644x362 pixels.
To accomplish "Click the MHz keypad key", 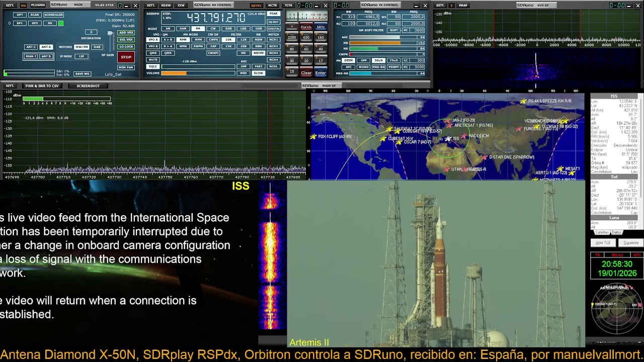I will (320, 27).
